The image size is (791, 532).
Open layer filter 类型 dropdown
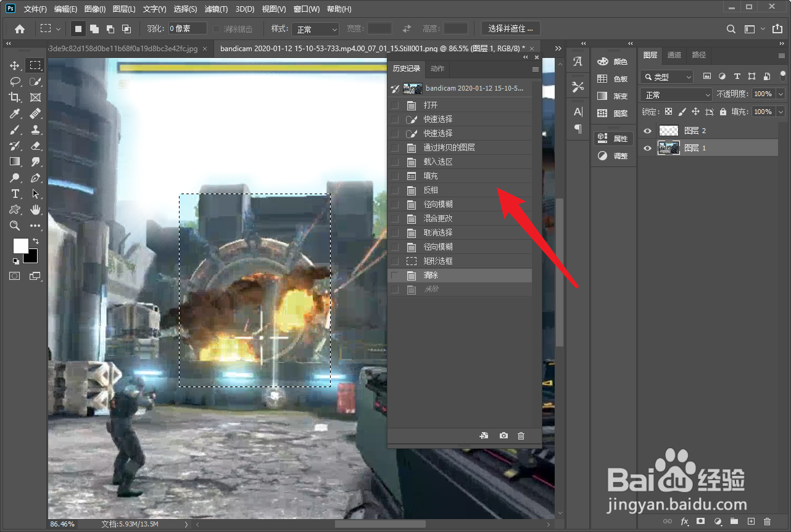tap(667, 77)
